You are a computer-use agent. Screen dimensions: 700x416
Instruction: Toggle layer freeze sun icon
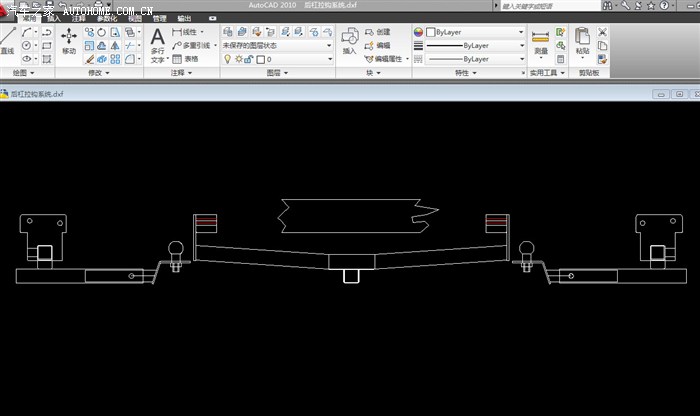238,59
